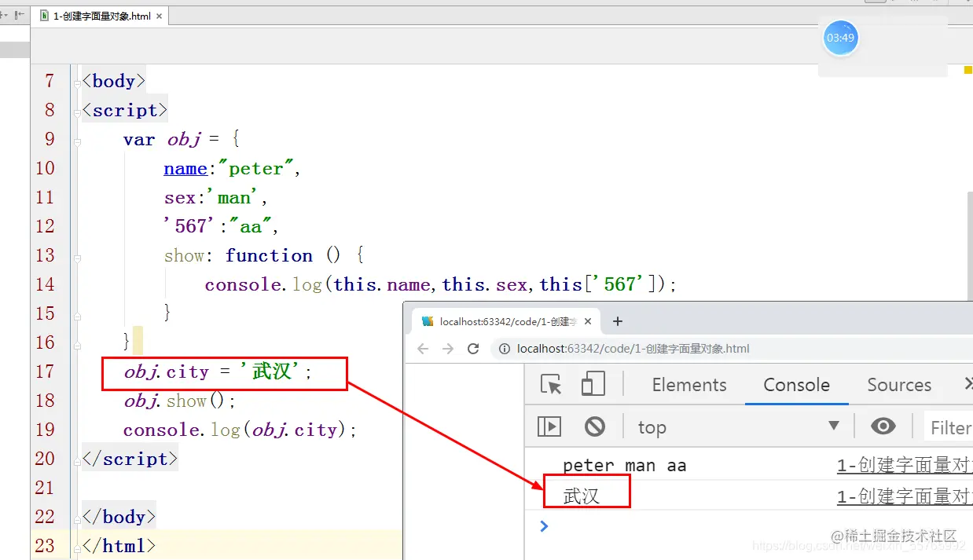Click the name property key on line 10
This screenshot has width=973, height=560.
pos(185,169)
